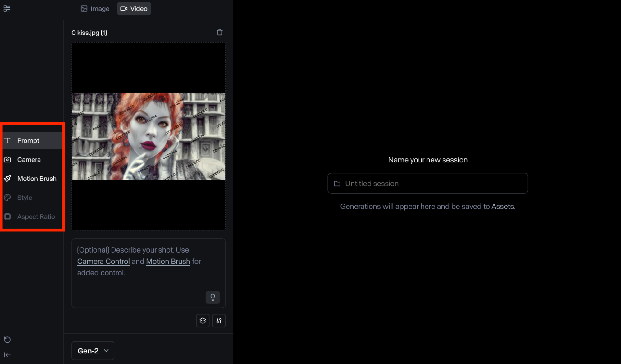Switch to the Image tab
The height and width of the screenshot is (364, 621).
[95, 8]
